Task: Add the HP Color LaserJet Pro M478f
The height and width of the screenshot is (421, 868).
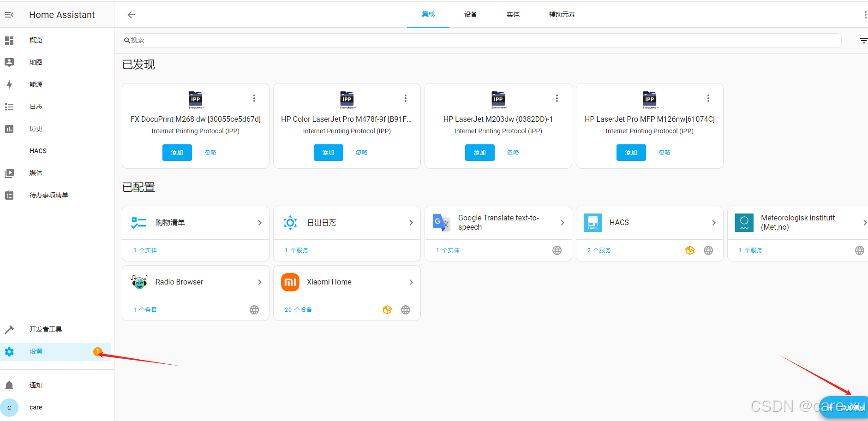Action: point(329,153)
